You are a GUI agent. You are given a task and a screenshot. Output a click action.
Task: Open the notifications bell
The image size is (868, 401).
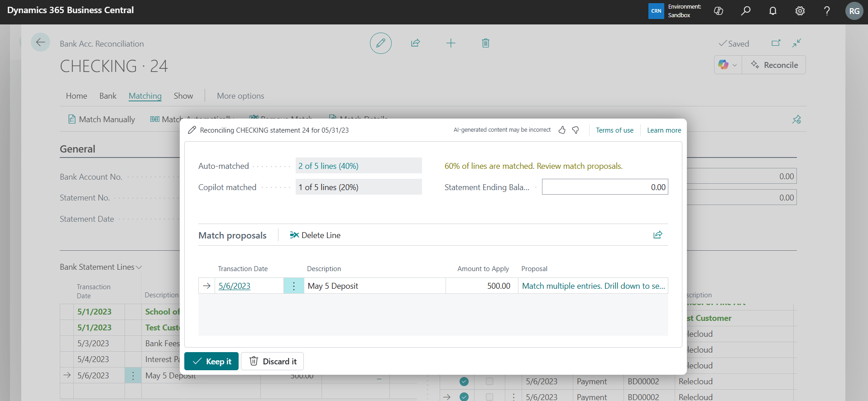tap(773, 11)
